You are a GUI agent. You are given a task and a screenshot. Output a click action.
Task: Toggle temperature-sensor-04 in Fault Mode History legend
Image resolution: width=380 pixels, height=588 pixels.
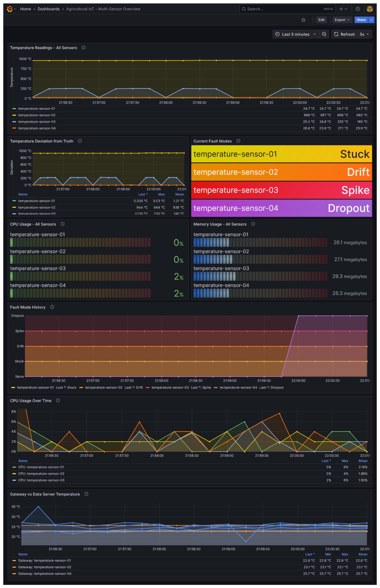(238, 387)
